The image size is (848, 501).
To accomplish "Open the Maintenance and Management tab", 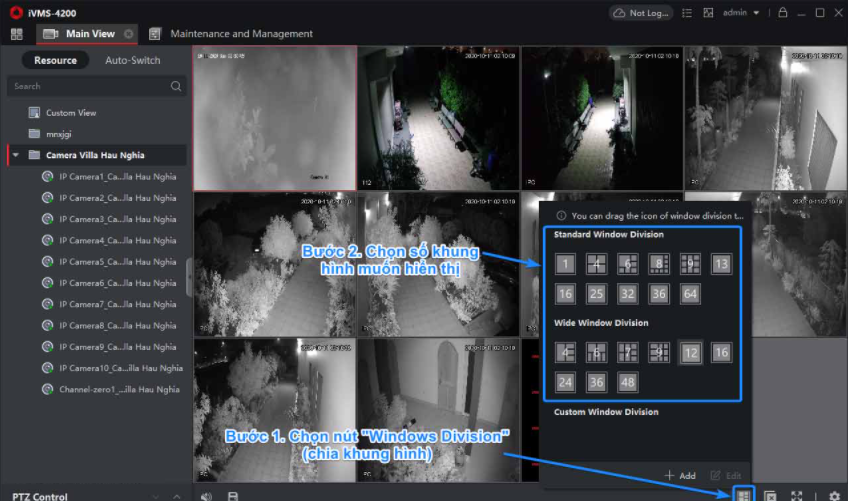I will pos(241,34).
